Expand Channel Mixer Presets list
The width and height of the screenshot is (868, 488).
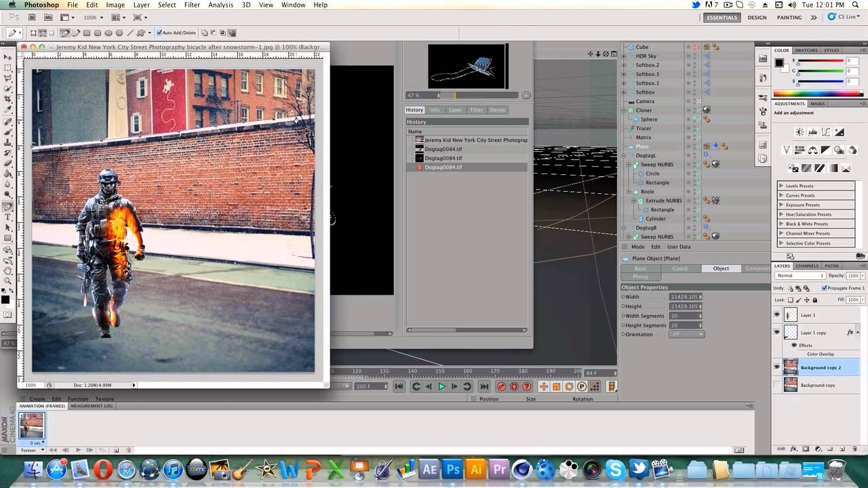(781, 233)
